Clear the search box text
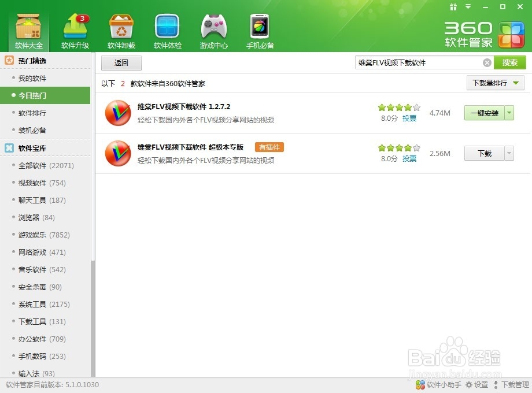Screen dimensions: 532x393 coord(487,63)
